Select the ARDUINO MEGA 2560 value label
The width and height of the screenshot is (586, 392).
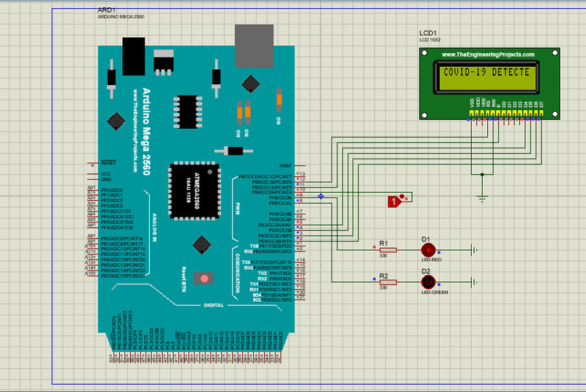(x=121, y=17)
